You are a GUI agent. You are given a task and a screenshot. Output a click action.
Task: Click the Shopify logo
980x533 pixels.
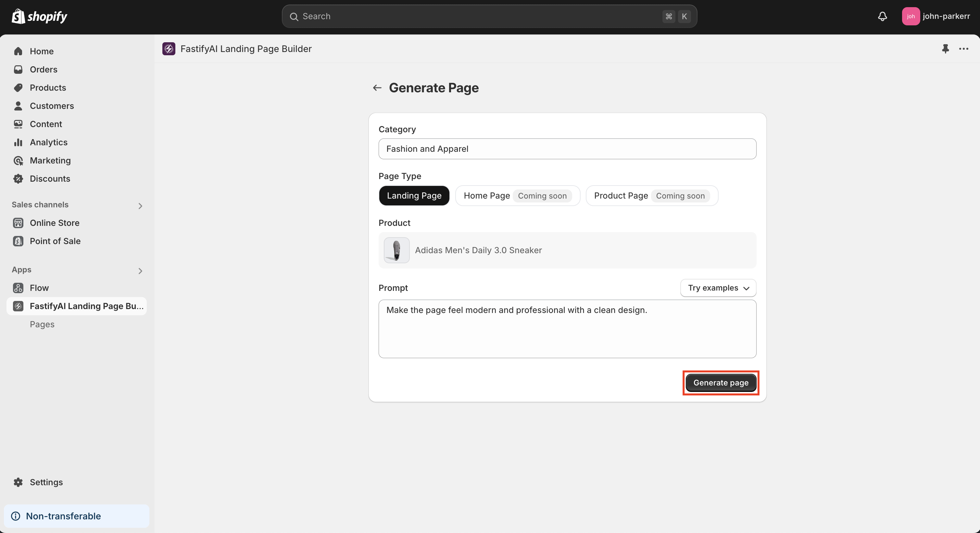(40, 16)
